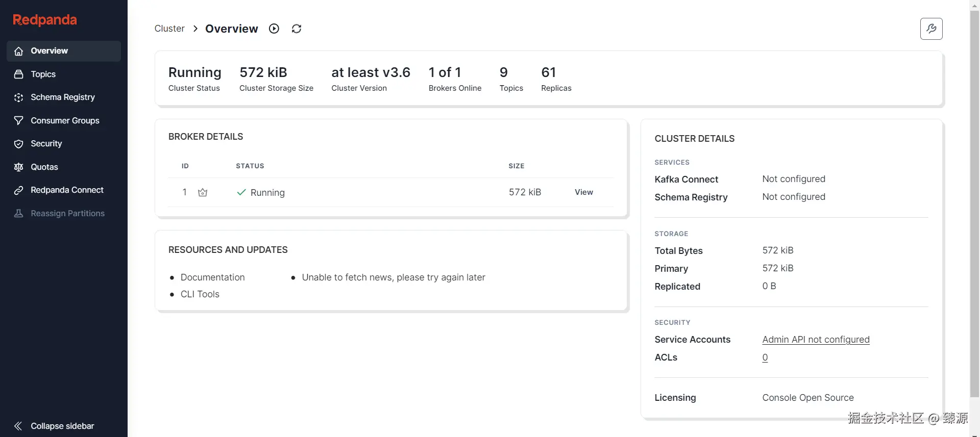The width and height of the screenshot is (980, 437).
Task: Collapse the sidebar using the double chevron
Action: point(18,426)
